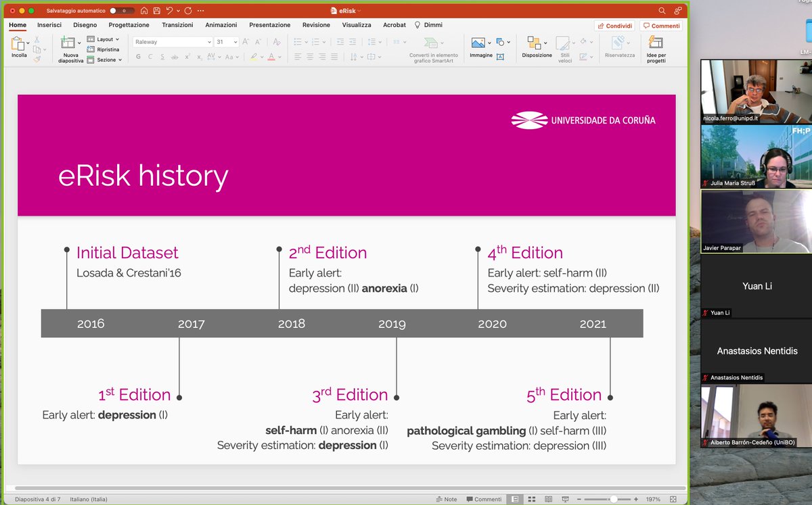This screenshot has width=812, height=505.
Task: Toggle bold G formatting
Action: 139,57
